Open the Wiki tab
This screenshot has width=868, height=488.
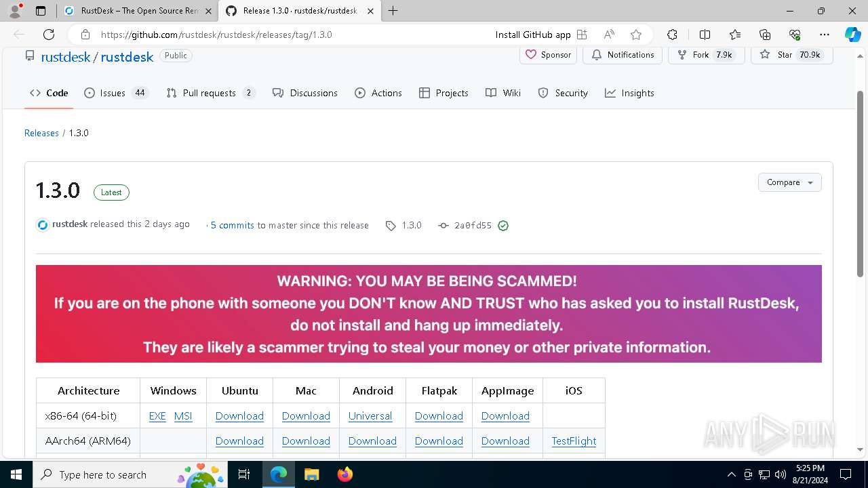(503, 93)
